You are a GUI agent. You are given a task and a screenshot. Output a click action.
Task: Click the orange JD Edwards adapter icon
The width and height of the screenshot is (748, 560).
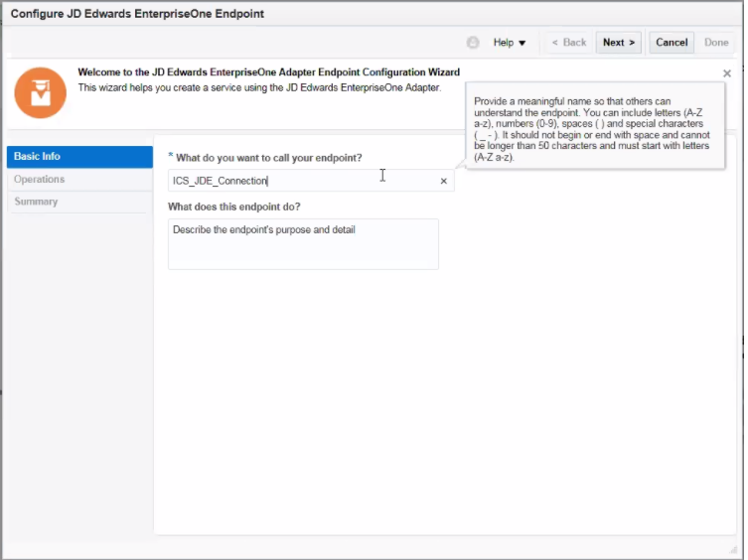pyautogui.click(x=41, y=92)
